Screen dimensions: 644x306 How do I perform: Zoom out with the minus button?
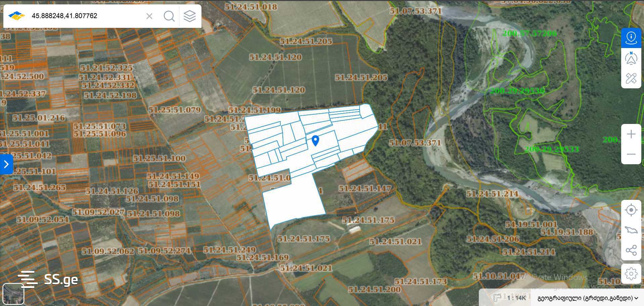point(631,154)
